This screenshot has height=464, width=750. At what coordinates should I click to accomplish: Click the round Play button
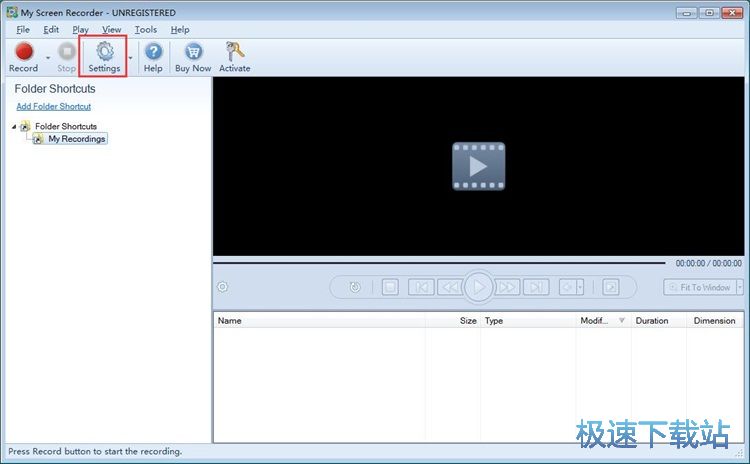point(478,287)
